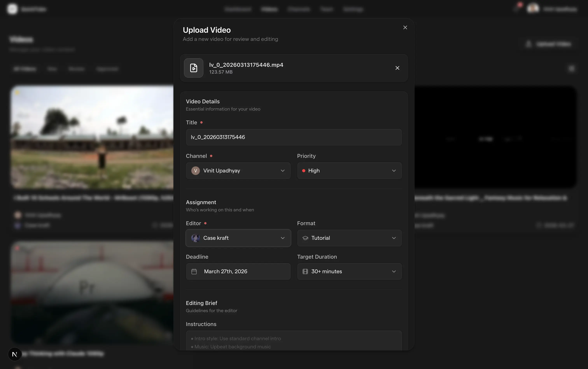The height and width of the screenshot is (369, 588).
Task: Click the graduation cap icon in the Format field
Action: point(305,238)
